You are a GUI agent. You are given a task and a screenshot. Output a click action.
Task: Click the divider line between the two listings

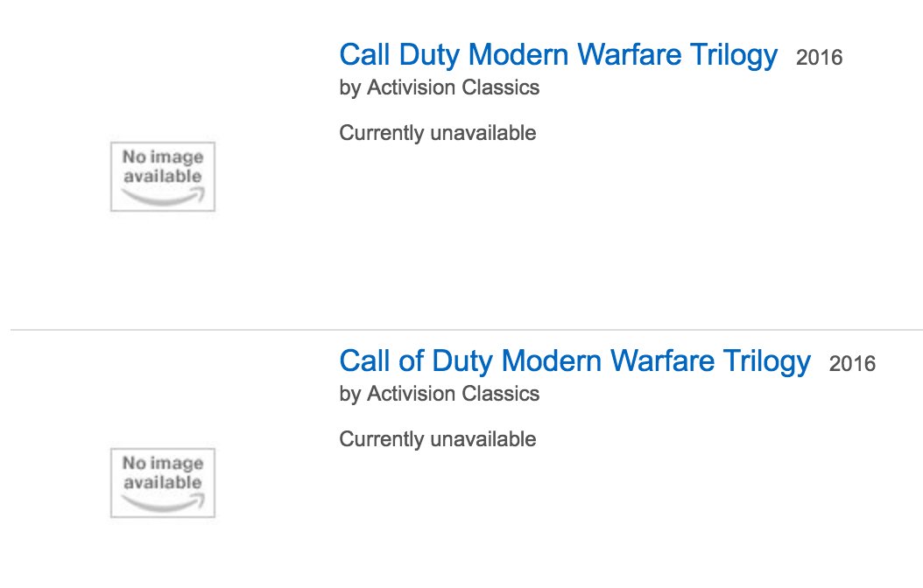[x=466, y=330]
